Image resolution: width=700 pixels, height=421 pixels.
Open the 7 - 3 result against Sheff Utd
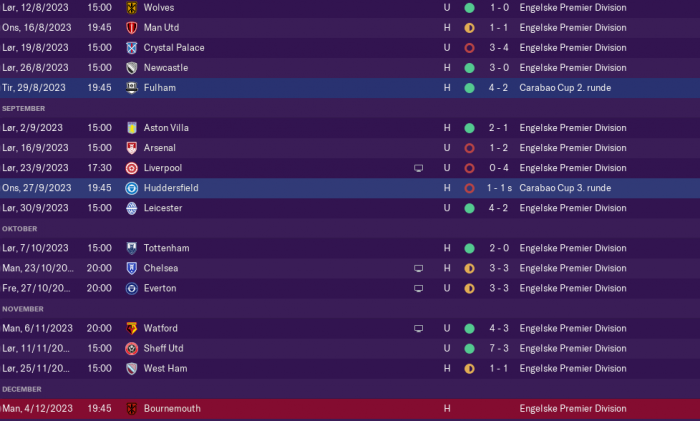click(x=499, y=348)
